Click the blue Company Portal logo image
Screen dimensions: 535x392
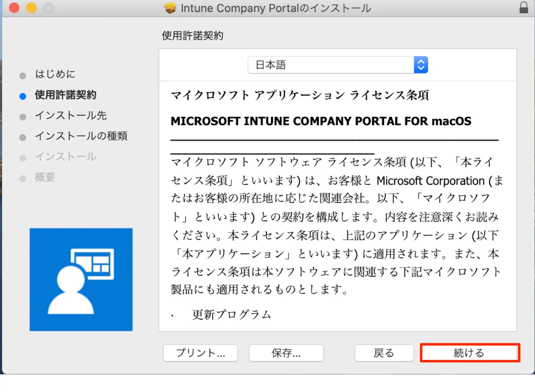(x=81, y=280)
